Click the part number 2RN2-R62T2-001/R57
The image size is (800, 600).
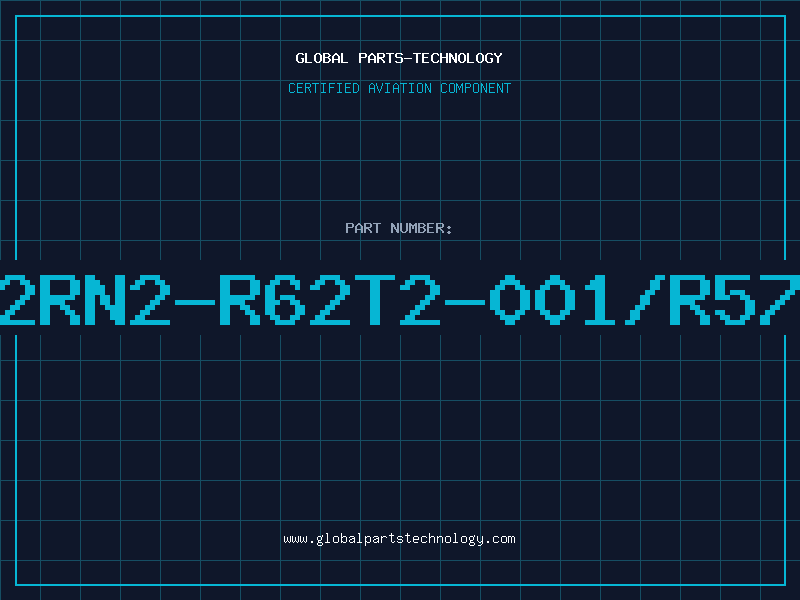400,300
